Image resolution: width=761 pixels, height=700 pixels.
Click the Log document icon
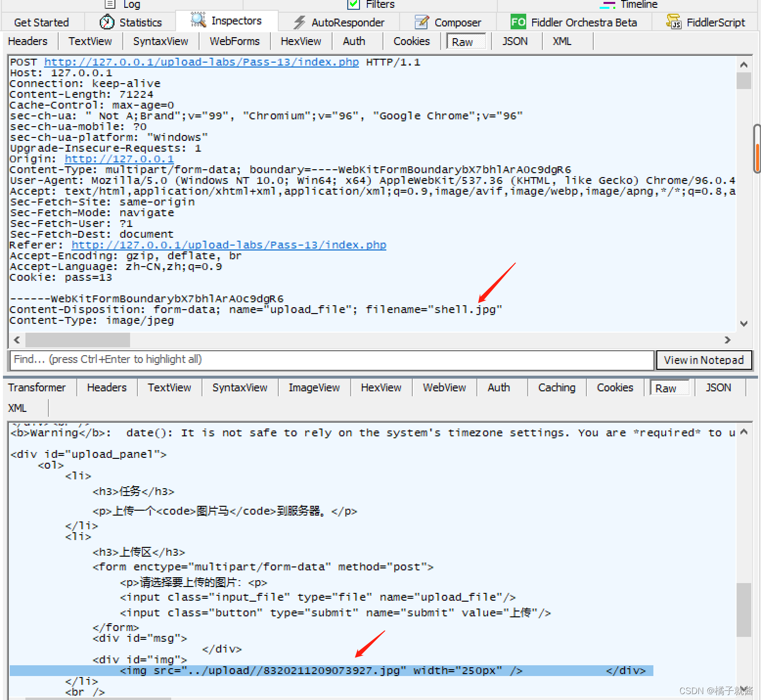pyautogui.click(x=111, y=4)
